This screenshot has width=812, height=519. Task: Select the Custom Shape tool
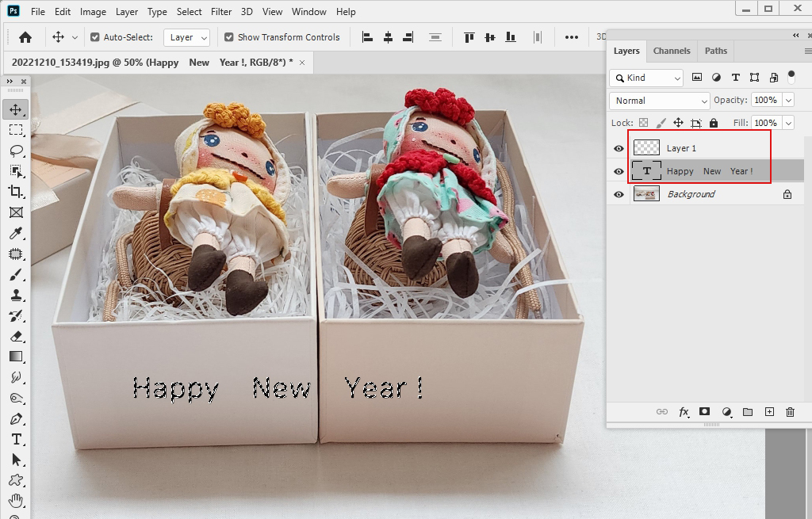[x=16, y=480]
